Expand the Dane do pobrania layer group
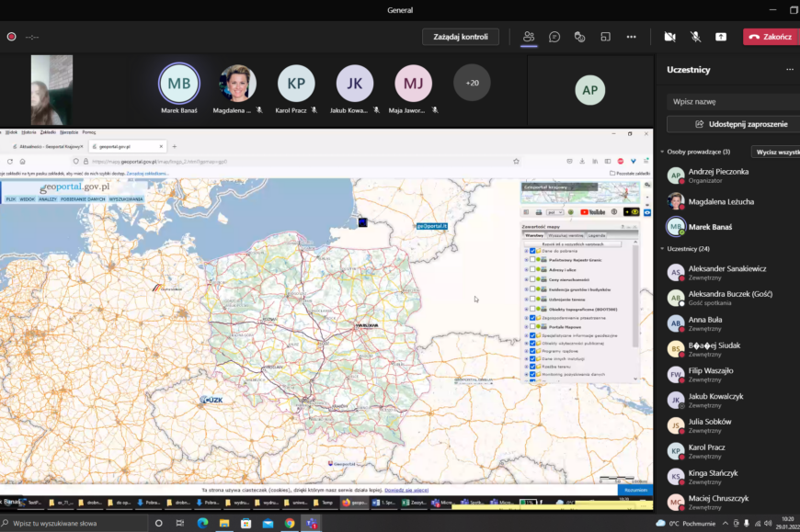 pyautogui.click(x=527, y=251)
